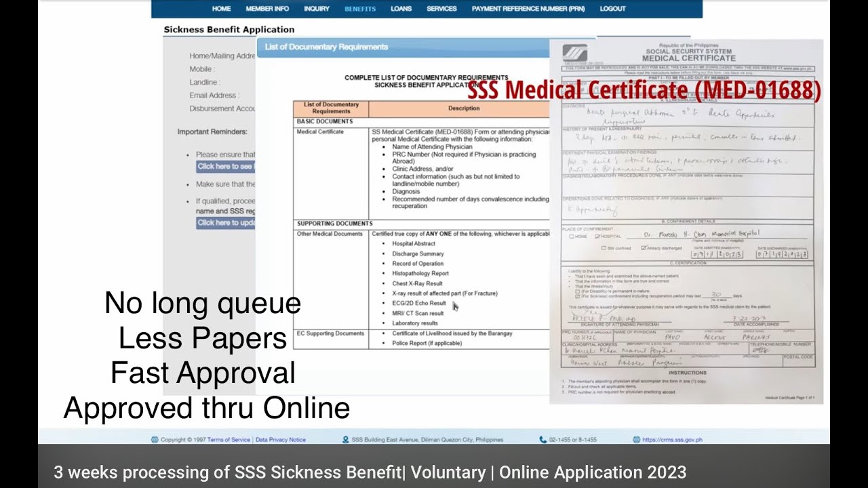This screenshot has width=868, height=488.
Task: Click the globe icon beside Copyright
Action: click(x=155, y=440)
